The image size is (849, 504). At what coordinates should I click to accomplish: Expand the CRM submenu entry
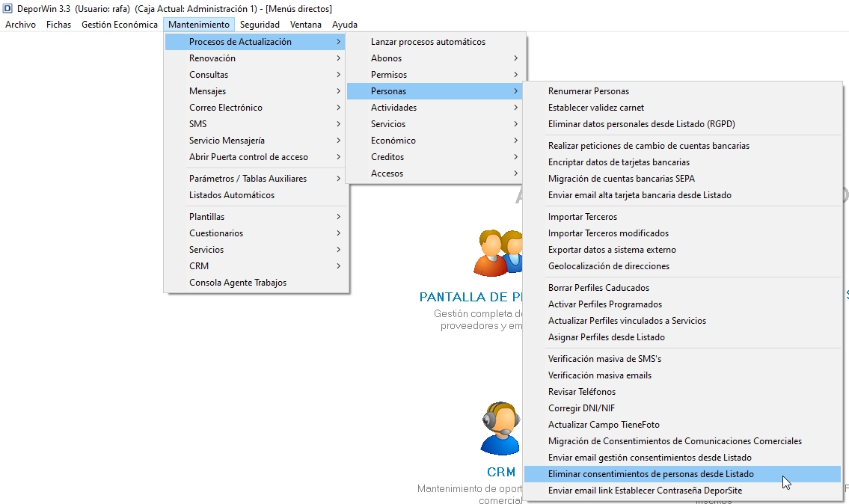tap(257, 265)
